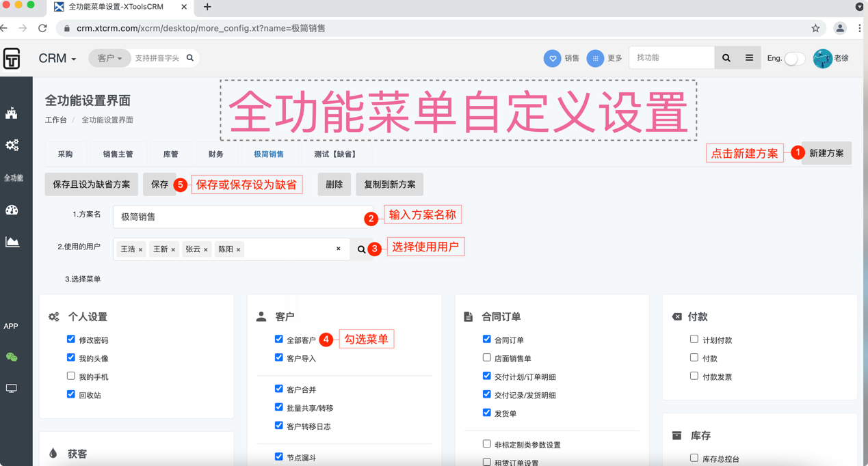The height and width of the screenshot is (466, 868).
Task: Click 保存且设为缺省方案 button
Action: pos(92,184)
